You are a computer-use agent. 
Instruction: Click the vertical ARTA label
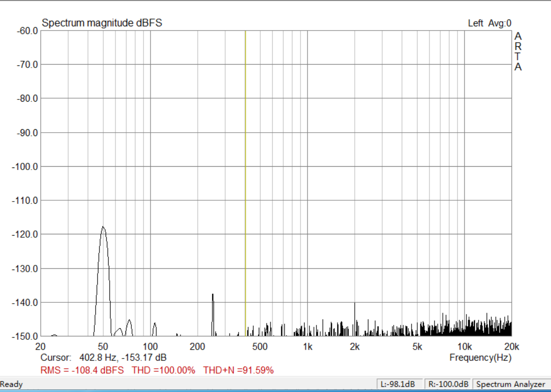(x=518, y=51)
